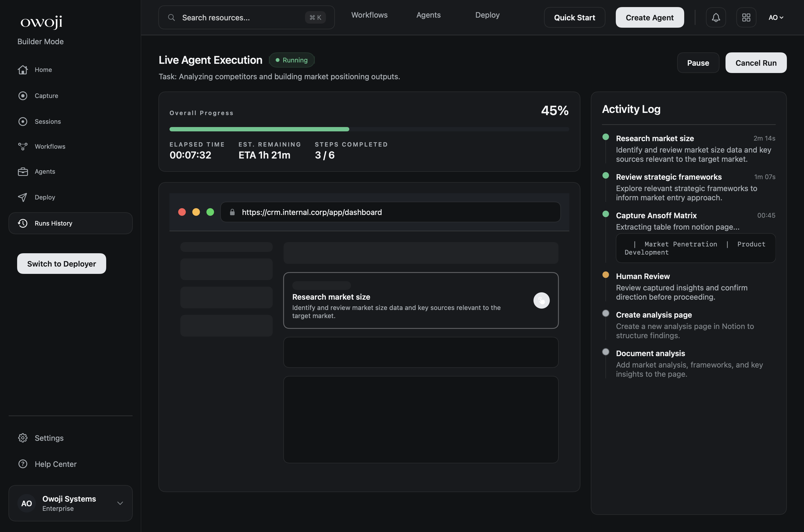
Task: Open the Deploy item in top navigation
Action: (487, 15)
